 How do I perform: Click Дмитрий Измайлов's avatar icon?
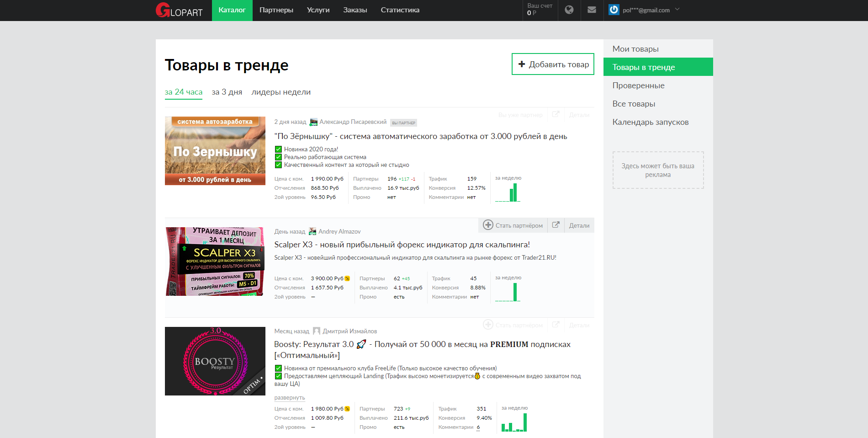coord(317,331)
